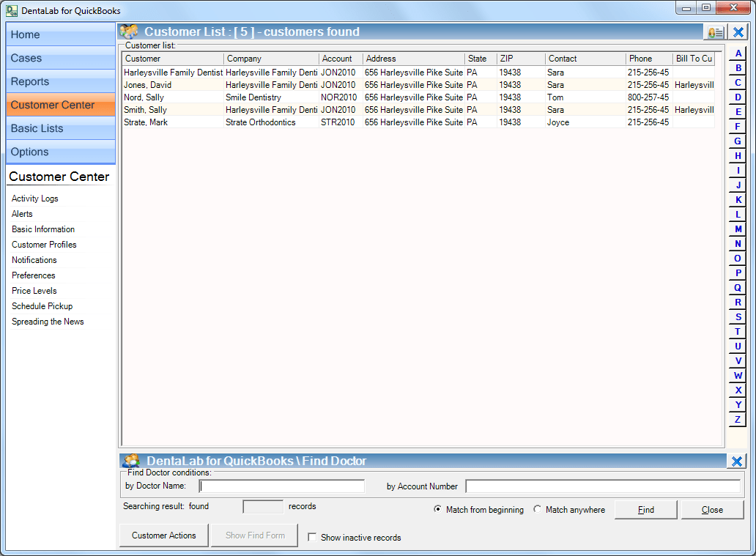Click the by Doctor Name input field

pos(282,486)
